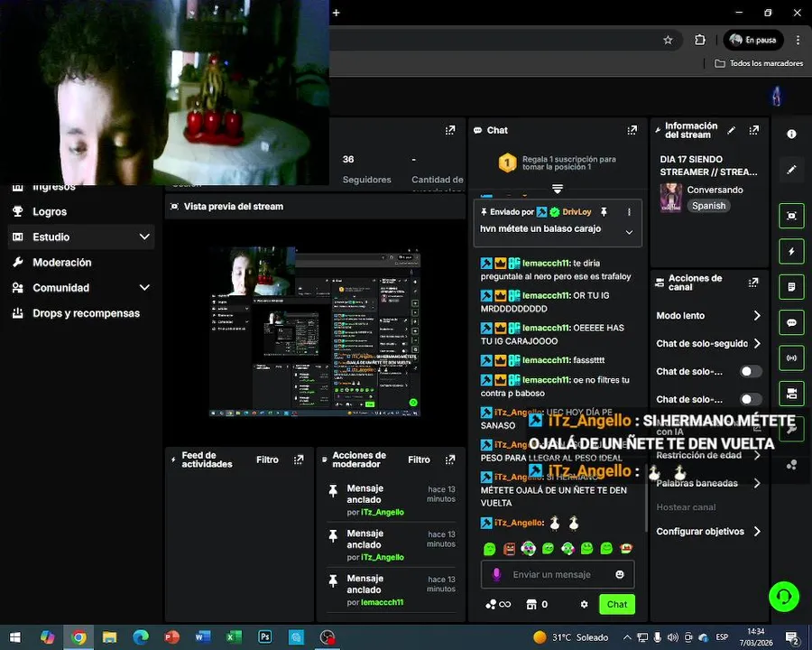Viewport: 812px width, 650px height.
Task: Pop out the Información del stream panel
Action: point(754,130)
